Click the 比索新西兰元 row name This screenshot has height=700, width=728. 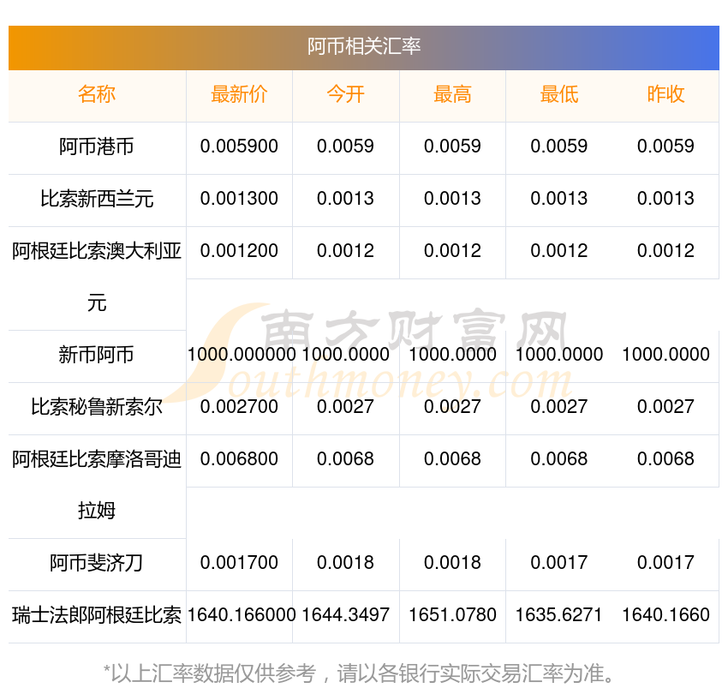[97, 199]
